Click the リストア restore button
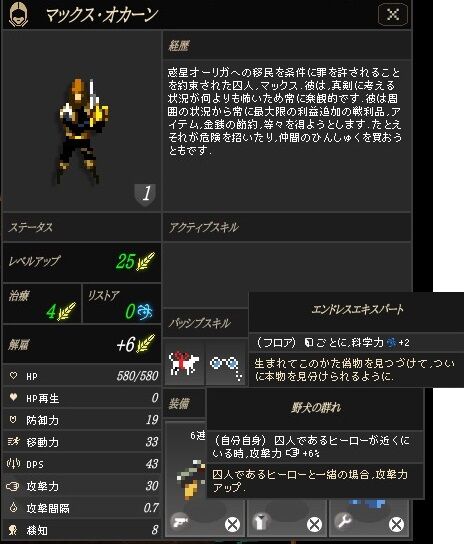 122,303
